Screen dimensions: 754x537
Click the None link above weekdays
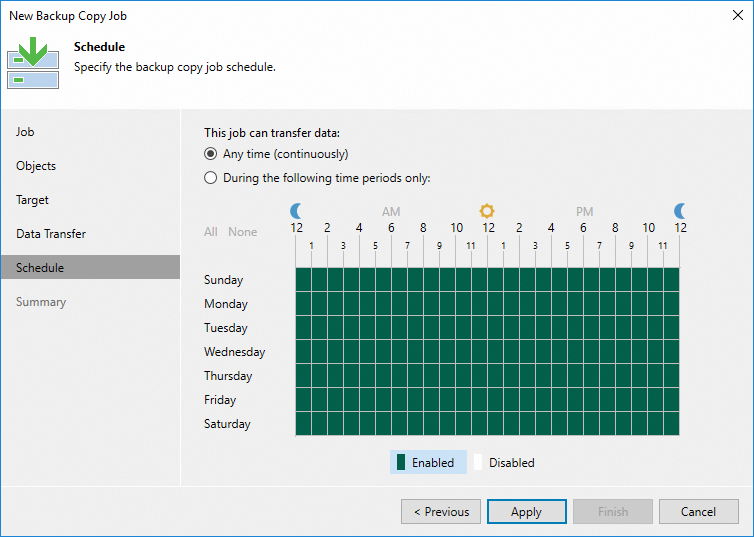tap(243, 232)
